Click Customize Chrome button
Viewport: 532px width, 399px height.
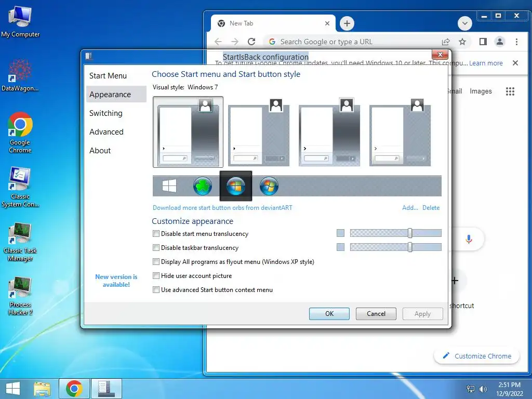tap(477, 356)
